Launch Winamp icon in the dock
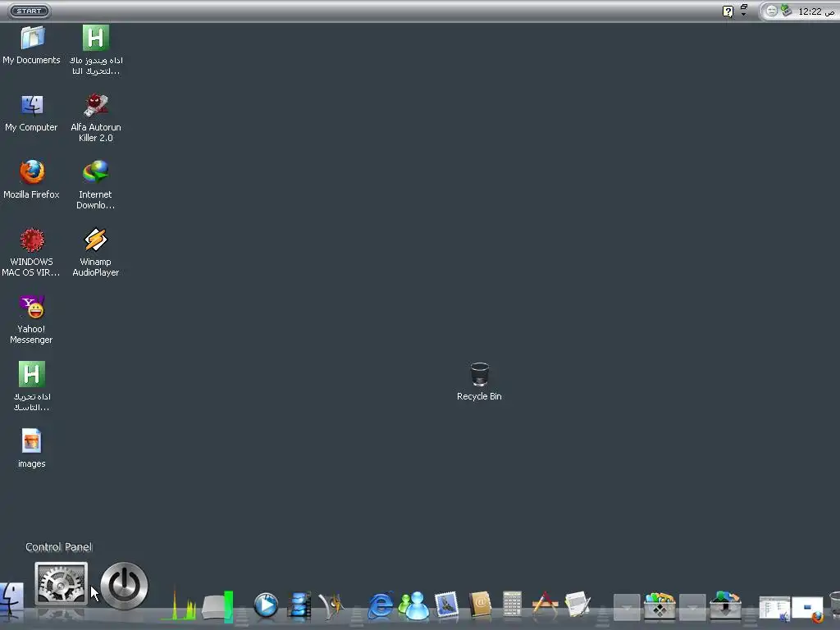Image resolution: width=840 pixels, height=630 pixels. click(x=331, y=606)
